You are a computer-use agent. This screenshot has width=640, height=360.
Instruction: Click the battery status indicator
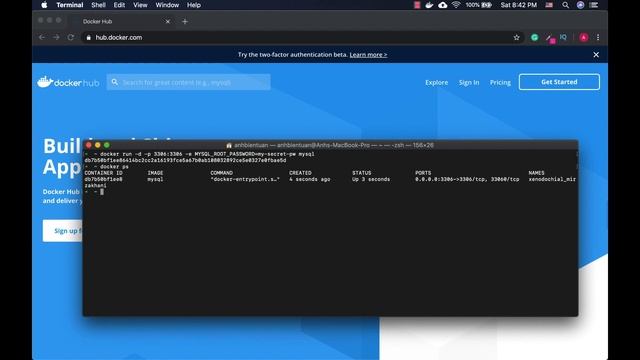[x=479, y=5]
